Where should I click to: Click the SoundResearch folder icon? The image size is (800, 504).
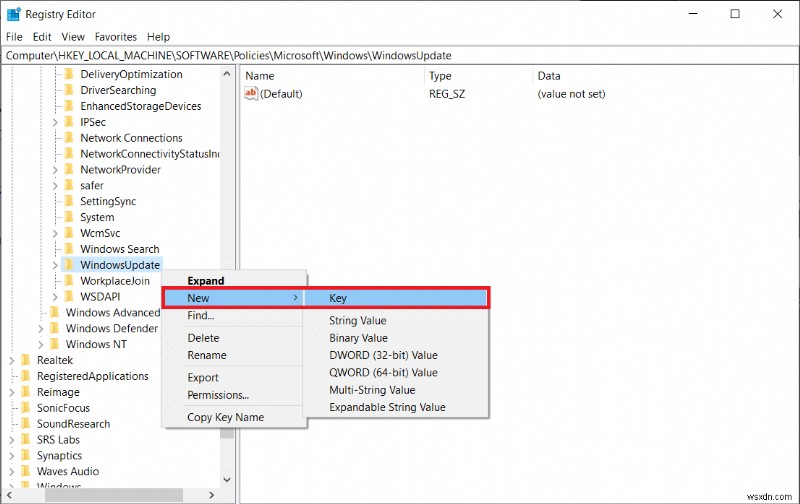click(26, 423)
